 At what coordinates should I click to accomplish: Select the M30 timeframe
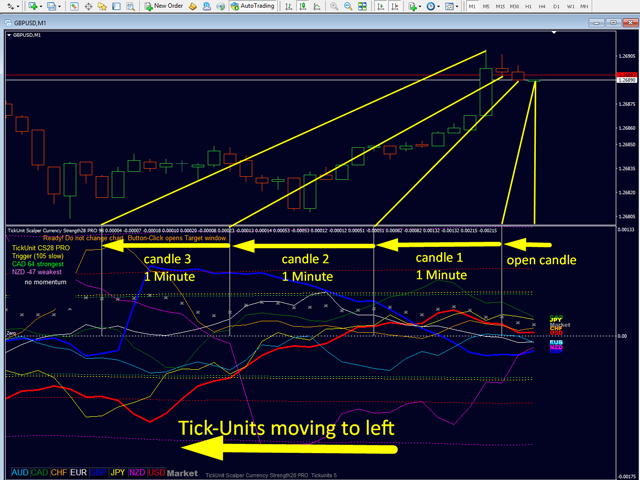point(514,7)
